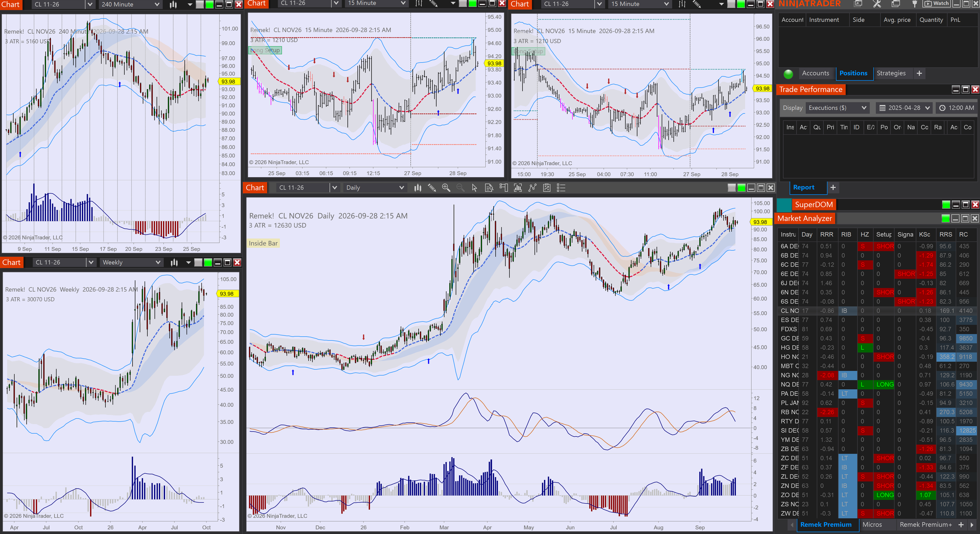
Task: Add new tab next to Remek Premium+
Action: pos(961,525)
